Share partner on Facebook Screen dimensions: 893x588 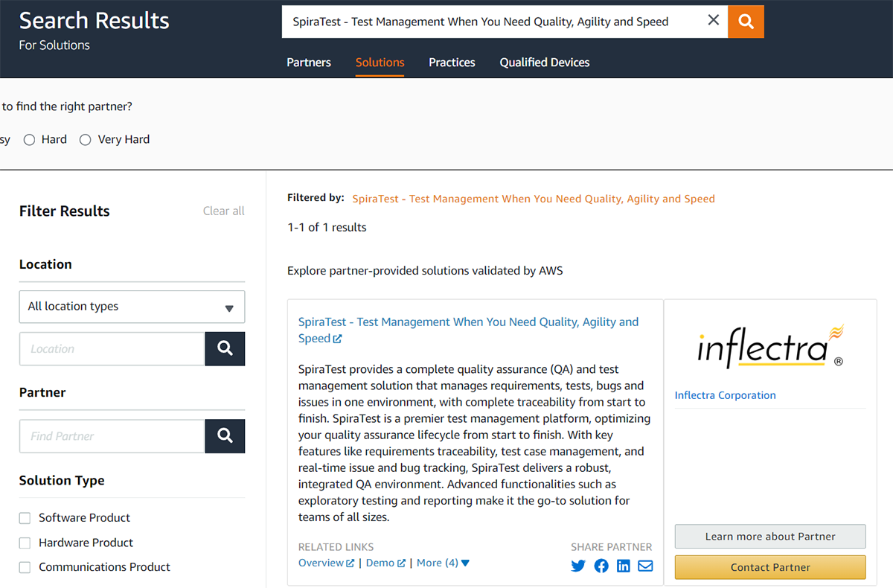pos(601,566)
